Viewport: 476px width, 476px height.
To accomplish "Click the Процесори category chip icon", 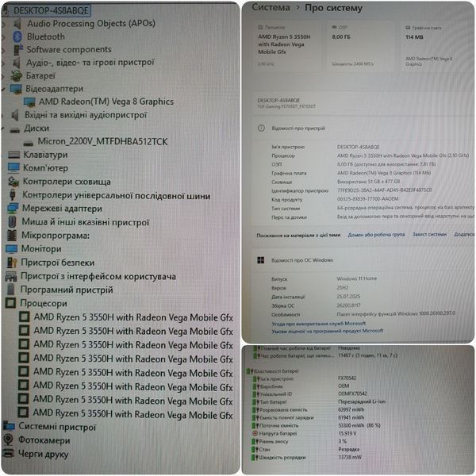I will [10, 303].
